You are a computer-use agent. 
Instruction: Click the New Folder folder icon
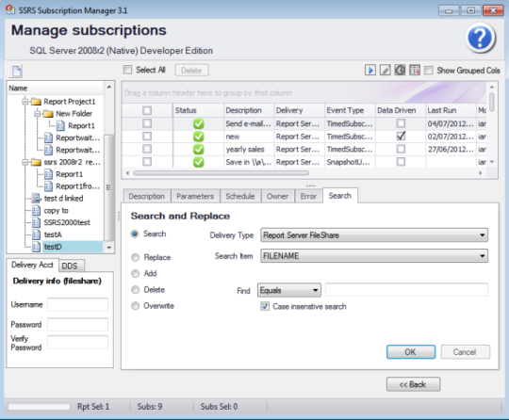48,114
